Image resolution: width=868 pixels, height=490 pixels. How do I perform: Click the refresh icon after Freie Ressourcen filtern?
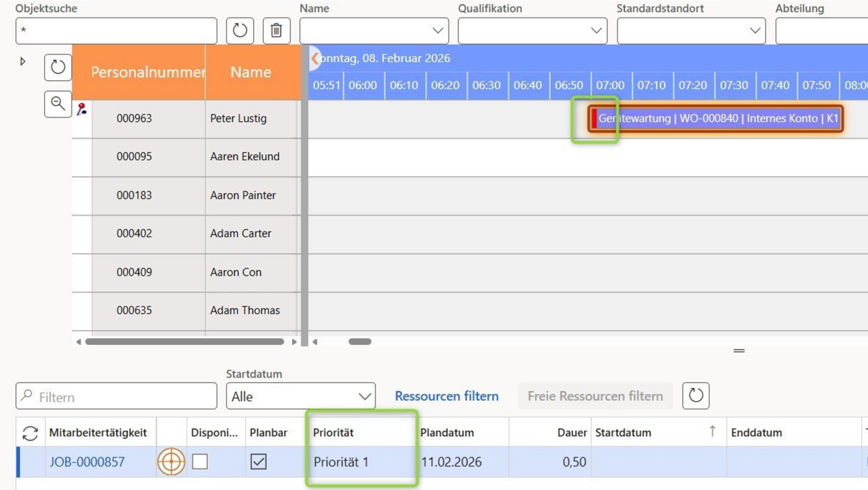coord(696,396)
